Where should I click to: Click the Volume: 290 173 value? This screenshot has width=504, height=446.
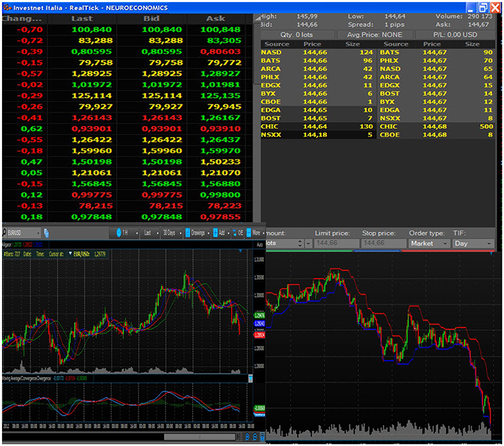pyautogui.click(x=480, y=16)
